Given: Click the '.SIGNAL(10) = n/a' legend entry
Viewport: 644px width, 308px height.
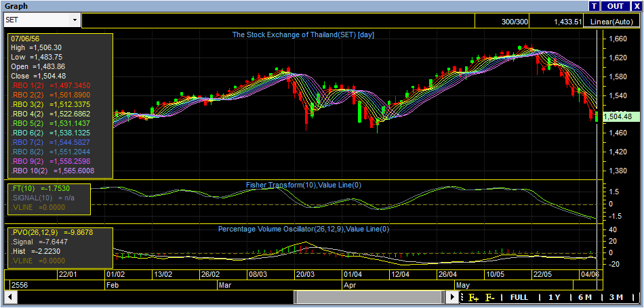Looking at the screenshot, I should tap(44, 198).
